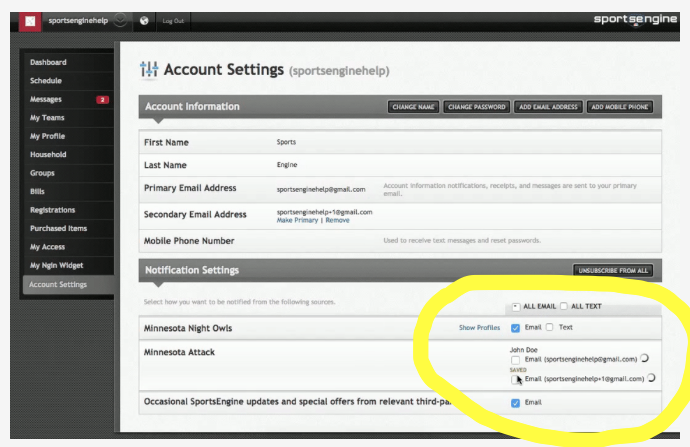Check Email sportsenginehelp+1@gmail.com checkbox

coord(515,379)
